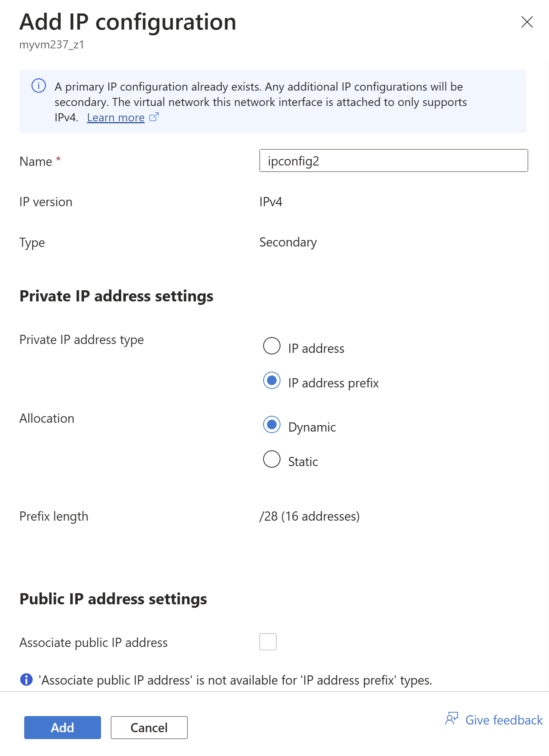Screen dimensions: 549x756
Task: Close the Add IP configuration panel
Action: pyautogui.click(x=527, y=22)
